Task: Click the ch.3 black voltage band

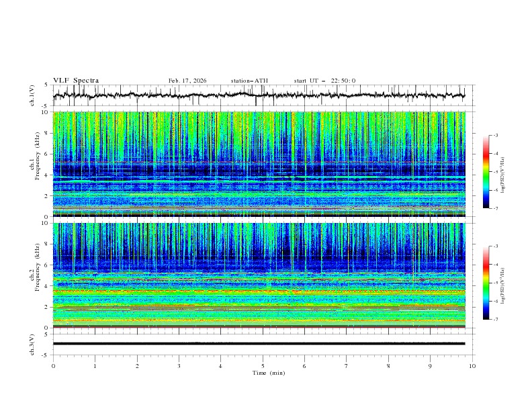Action: [x=259, y=344]
